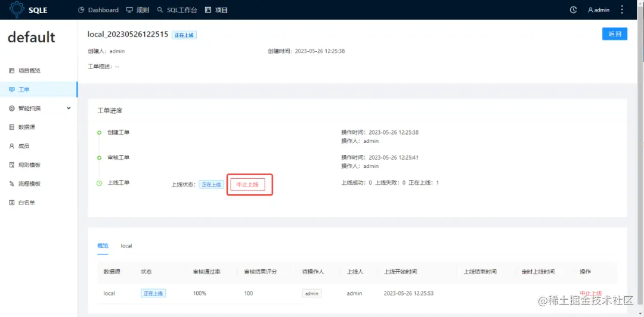
Task: Click the default project name
Action: [31, 38]
